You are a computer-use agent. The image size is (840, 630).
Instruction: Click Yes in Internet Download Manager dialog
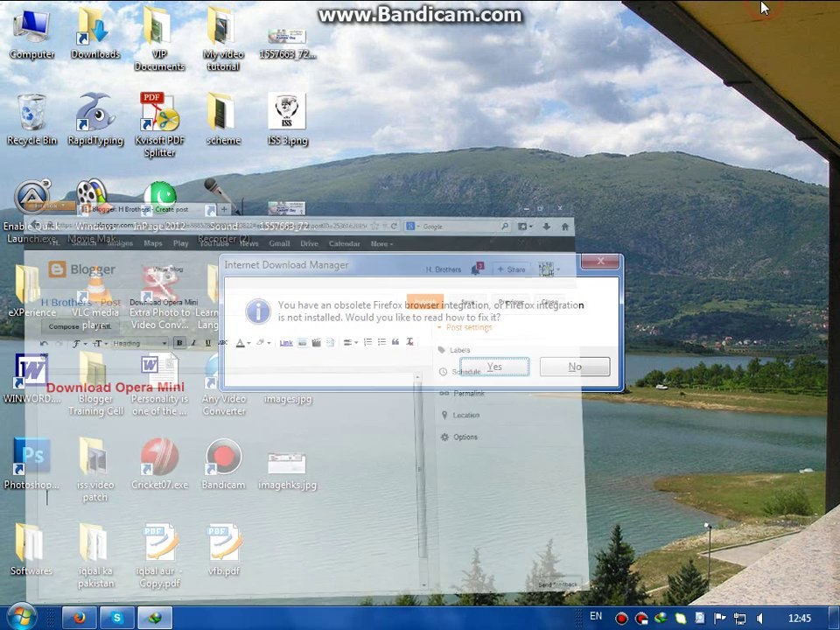click(x=493, y=367)
